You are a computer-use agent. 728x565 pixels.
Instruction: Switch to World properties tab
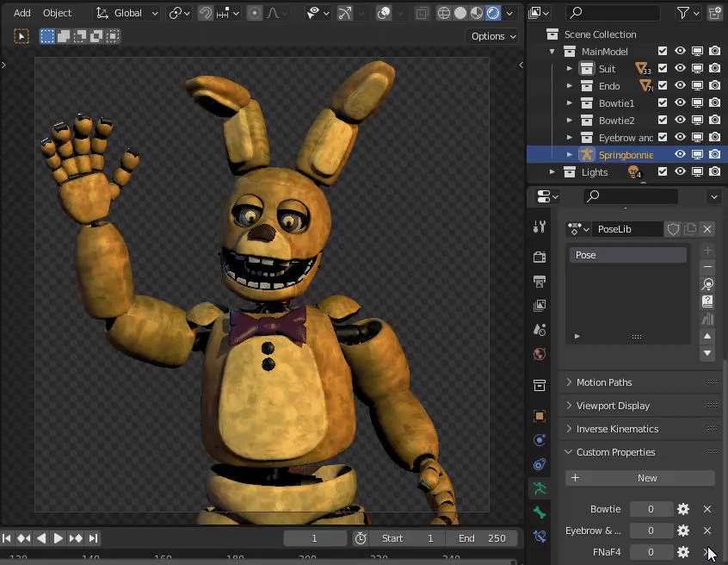[540, 353]
